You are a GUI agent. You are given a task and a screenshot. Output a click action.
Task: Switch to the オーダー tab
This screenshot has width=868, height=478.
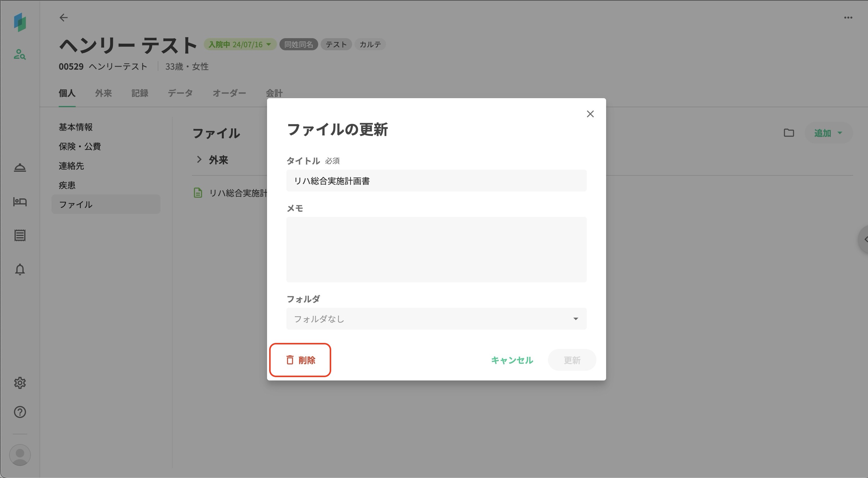tap(229, 93)
